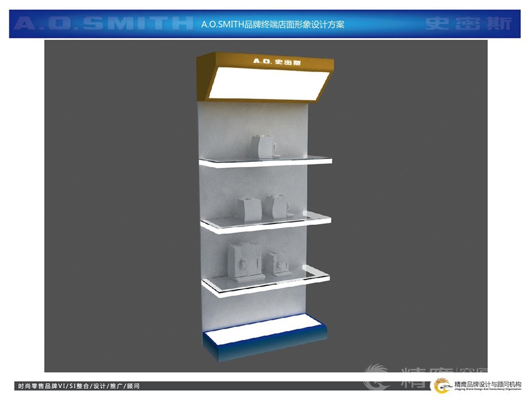The width and height of the screenshot is (532, 399).
Task: Click the golden eagle logo icon in the footer
Action: pos(443,385)
